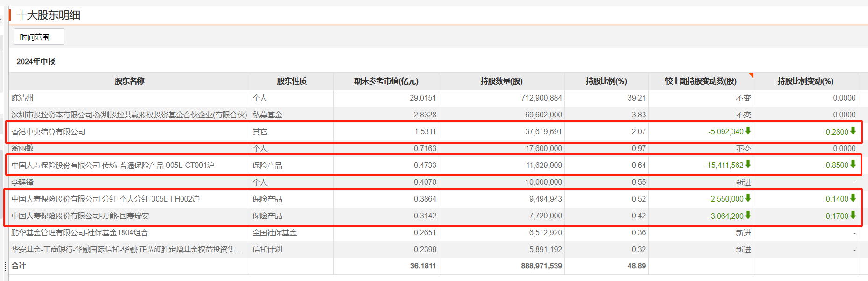Select share count 11,629,909

tap(544, 166)
